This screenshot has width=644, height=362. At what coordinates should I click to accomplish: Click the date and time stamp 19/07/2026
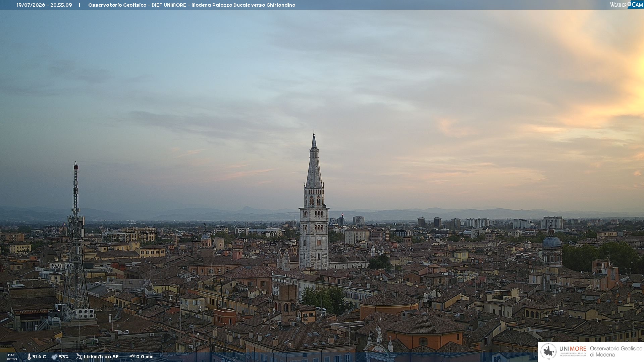point(44,5)
